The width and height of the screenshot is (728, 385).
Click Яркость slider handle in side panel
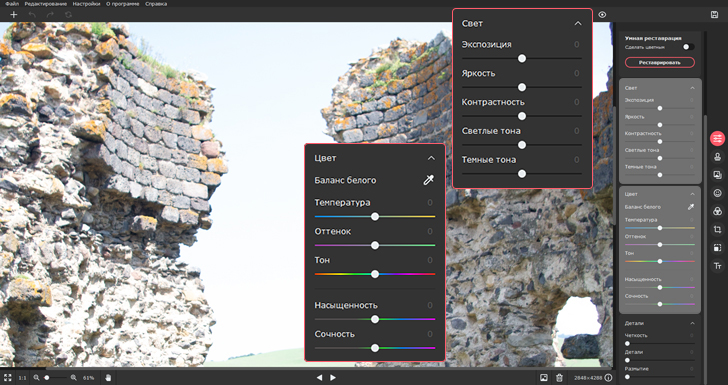[x=660, y=125]
